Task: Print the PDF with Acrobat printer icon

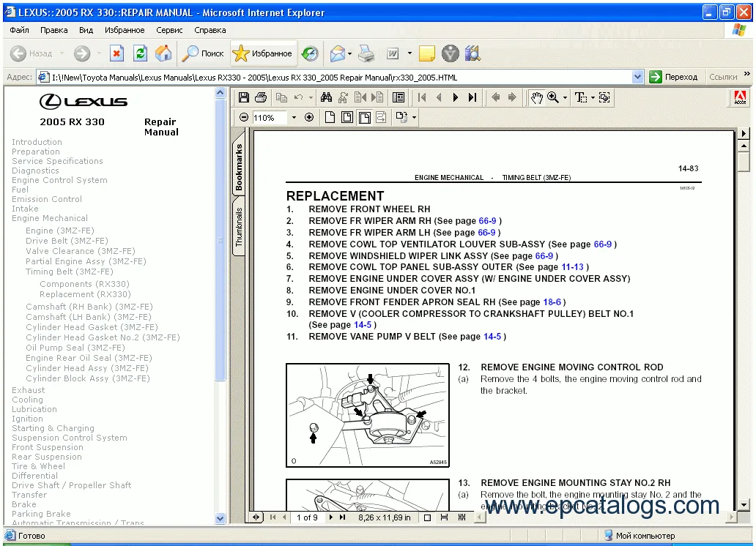Action: tap(261, 98)
